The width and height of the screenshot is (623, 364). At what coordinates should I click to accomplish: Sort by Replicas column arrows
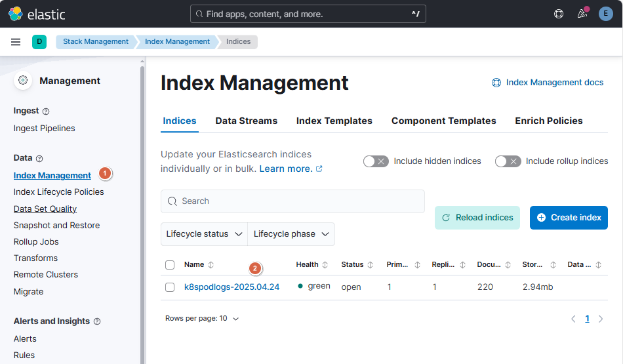coord(462,265)
